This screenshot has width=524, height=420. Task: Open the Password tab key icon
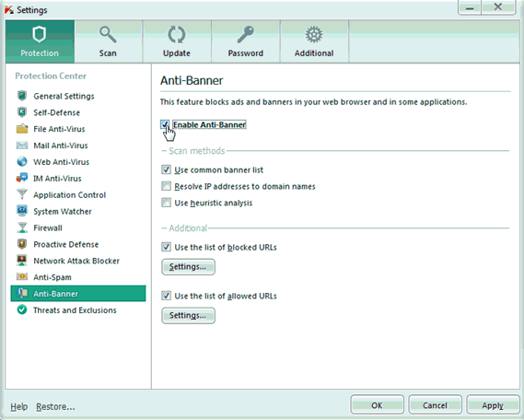[x=245, y=34]
